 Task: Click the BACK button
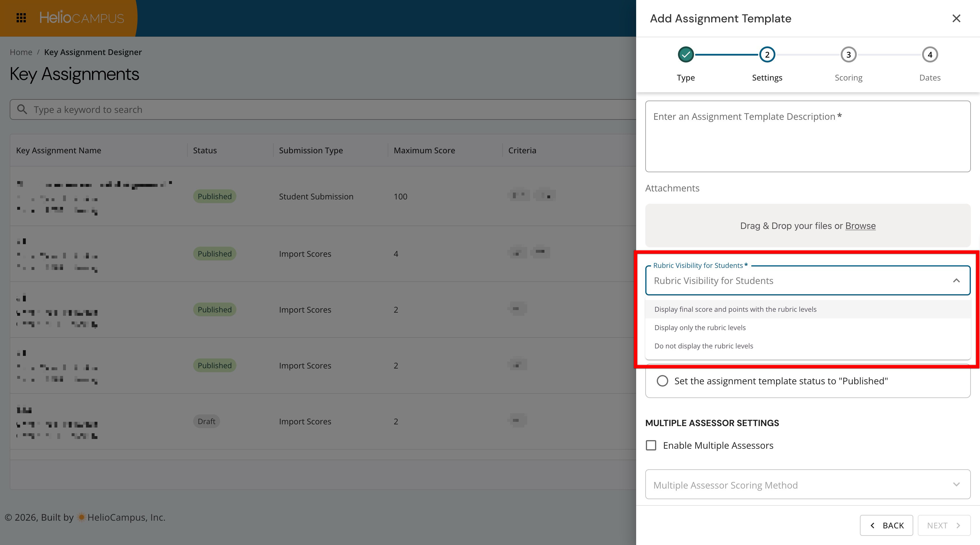click(886, 526)
